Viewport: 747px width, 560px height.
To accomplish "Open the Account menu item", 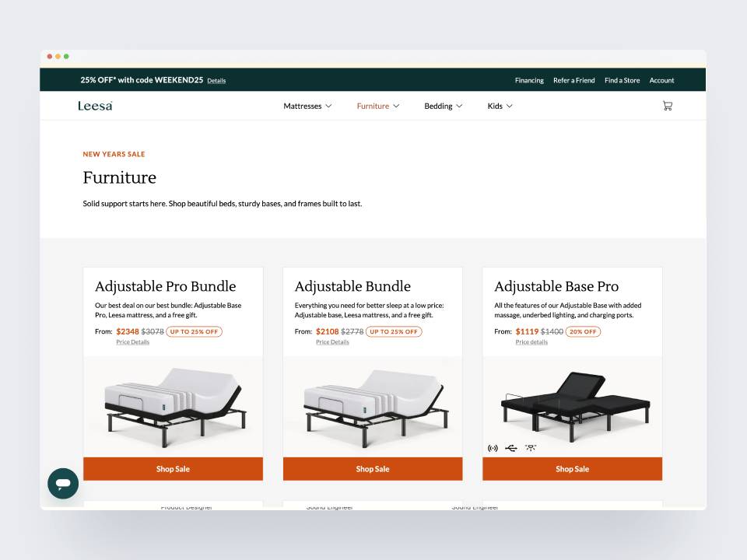I will pyautogui.click(x=661, y=80).
